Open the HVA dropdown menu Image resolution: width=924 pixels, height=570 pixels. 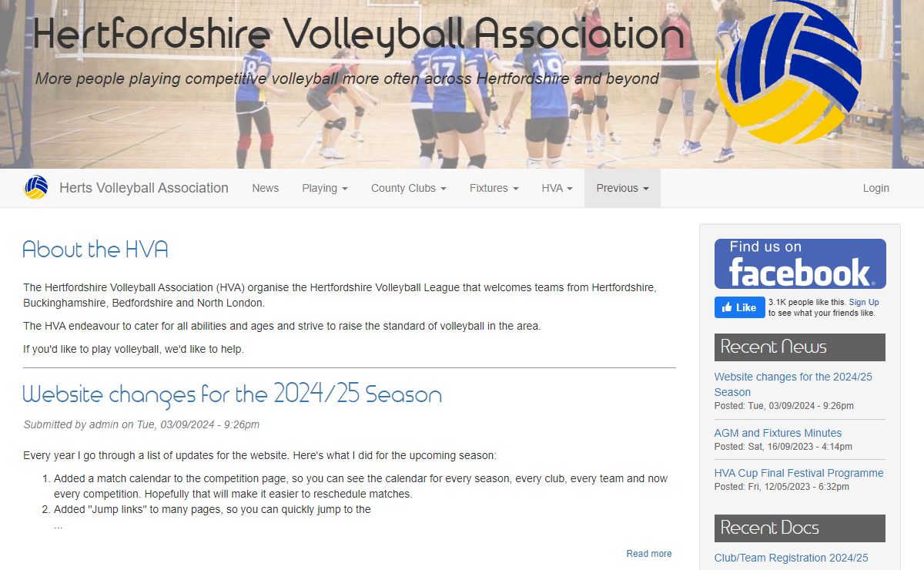click(557, 188)
